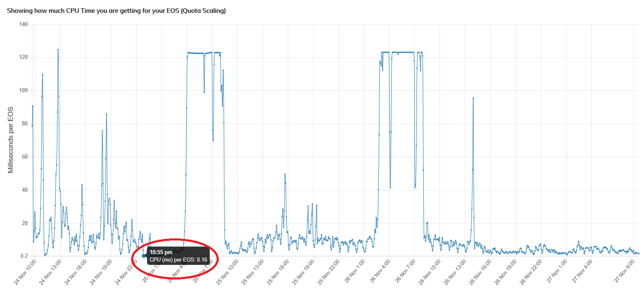Click the 95 ms spike on 26 Nov afternoon
This screenshot has height=289, width=644.
point(473,98)
